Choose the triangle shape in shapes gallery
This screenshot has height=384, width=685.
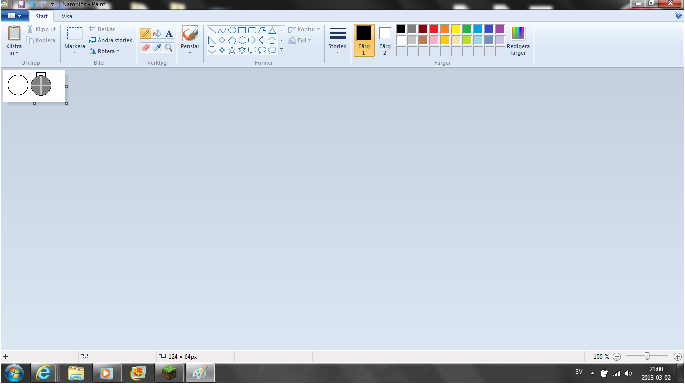tap(272, 30)
